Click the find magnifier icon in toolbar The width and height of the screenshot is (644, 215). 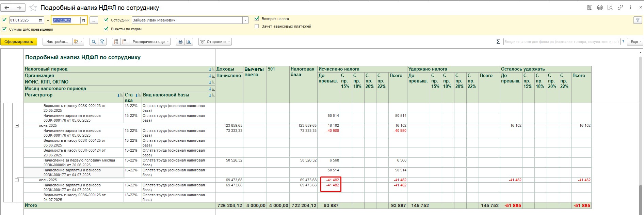[x=94, y=42]
